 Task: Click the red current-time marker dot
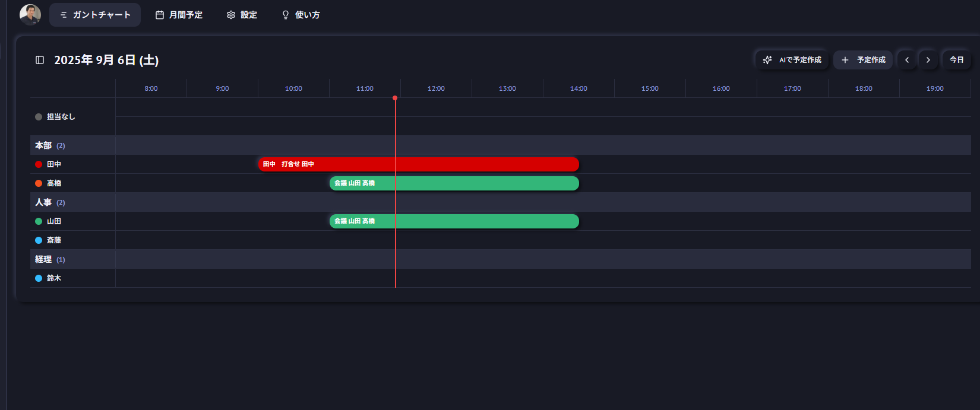pos(395,98)
